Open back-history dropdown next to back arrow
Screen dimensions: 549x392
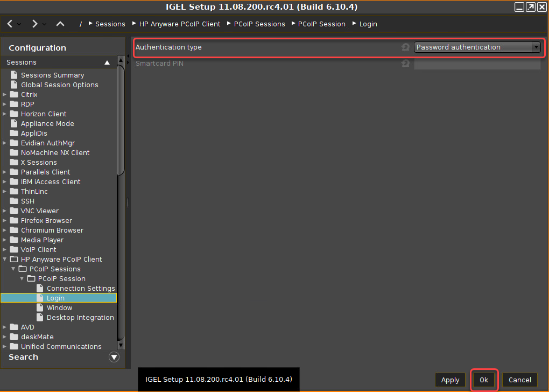coord(19,24)
